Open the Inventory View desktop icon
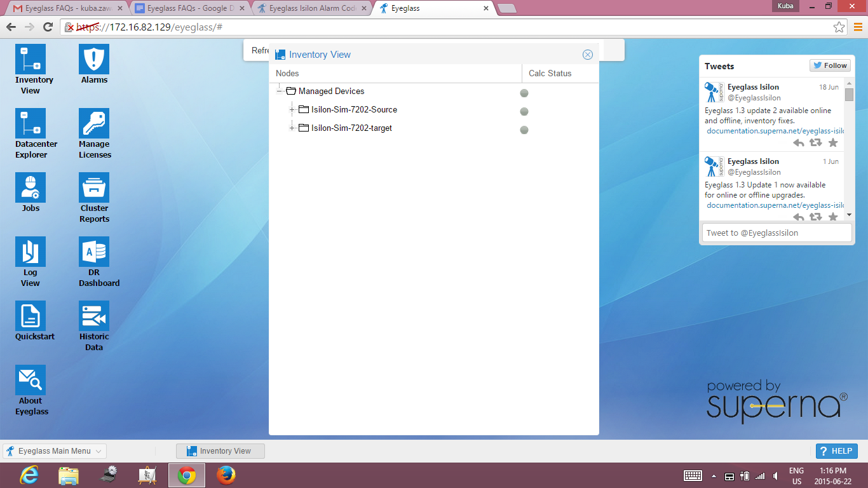 pos(31,59)
